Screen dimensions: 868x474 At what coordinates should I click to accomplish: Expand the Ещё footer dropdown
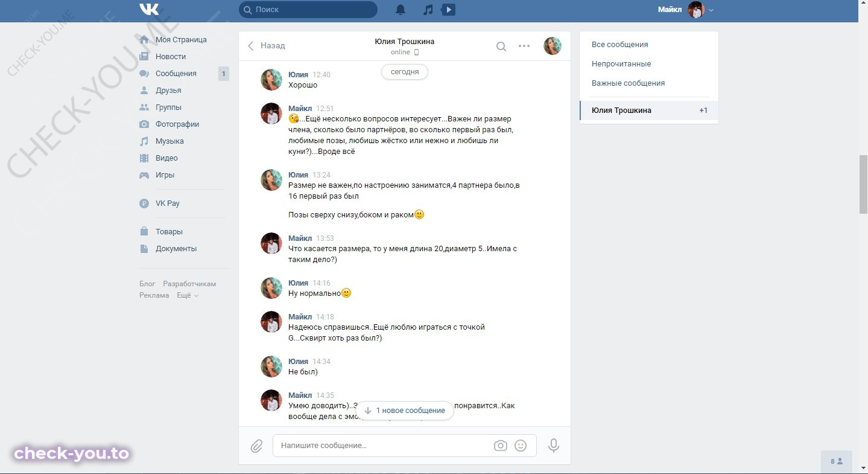click(187, 295)
